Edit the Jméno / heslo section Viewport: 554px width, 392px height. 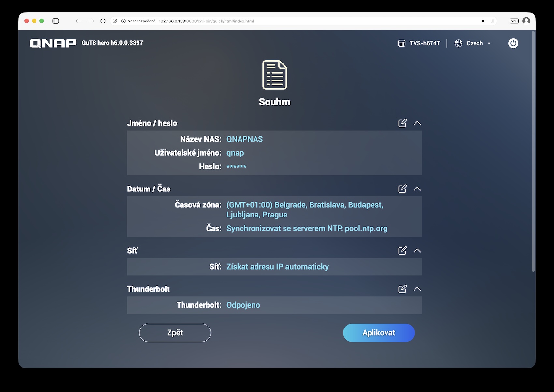pos(402,123)
